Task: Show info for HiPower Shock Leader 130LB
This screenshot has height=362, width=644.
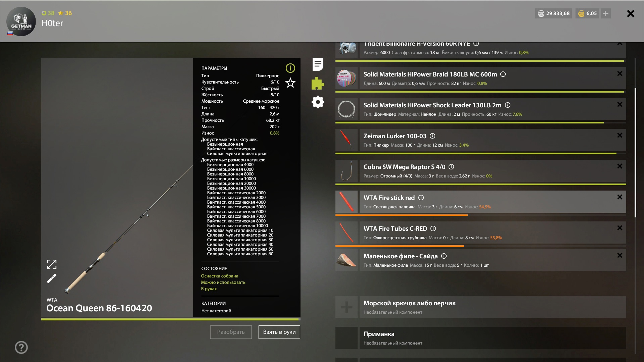Action: (508, 105)
